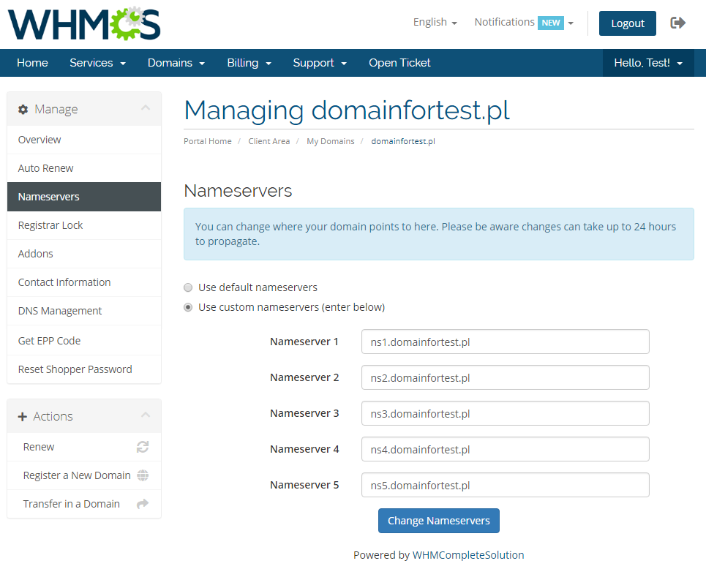Open DNS Management in the sidebar

[84, 311]
